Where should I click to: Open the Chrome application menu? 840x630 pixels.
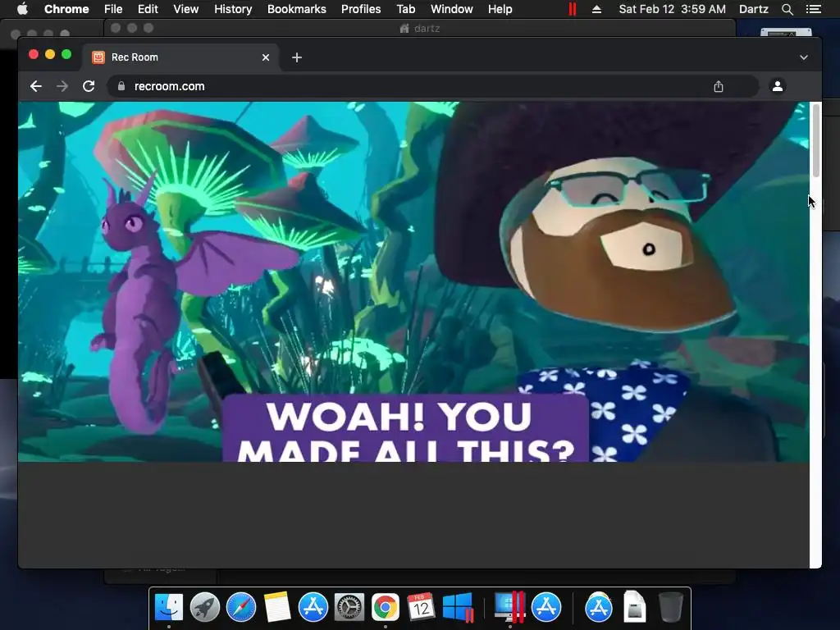[x=66, y=9]
